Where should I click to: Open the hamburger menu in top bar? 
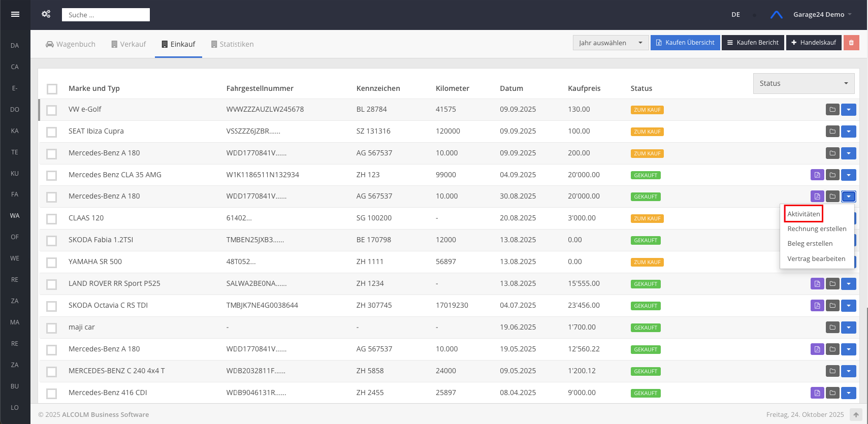pos(15,14)
